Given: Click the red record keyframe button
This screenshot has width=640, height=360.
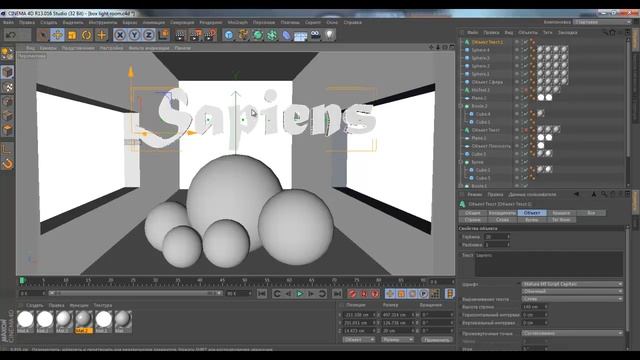Looking at the screenshot, I should pyautogui.click(x=353, y=293).
